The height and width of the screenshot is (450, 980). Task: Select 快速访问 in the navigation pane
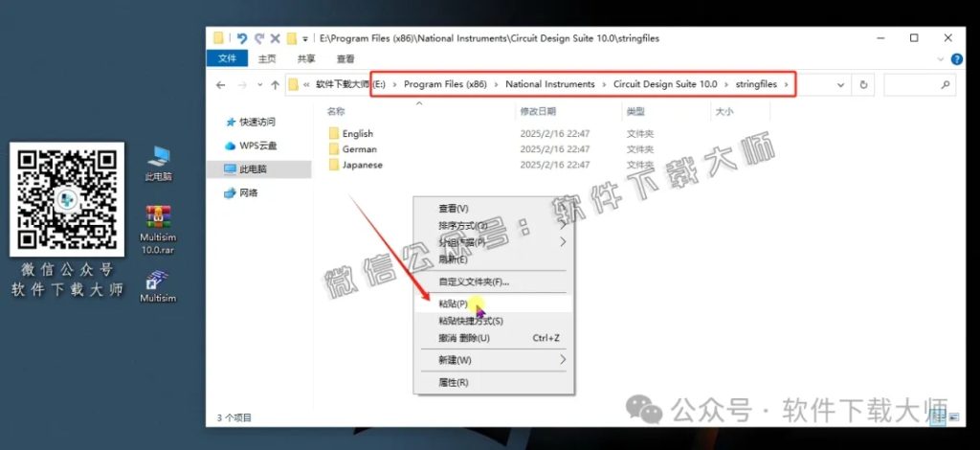(x=258, y=122)
